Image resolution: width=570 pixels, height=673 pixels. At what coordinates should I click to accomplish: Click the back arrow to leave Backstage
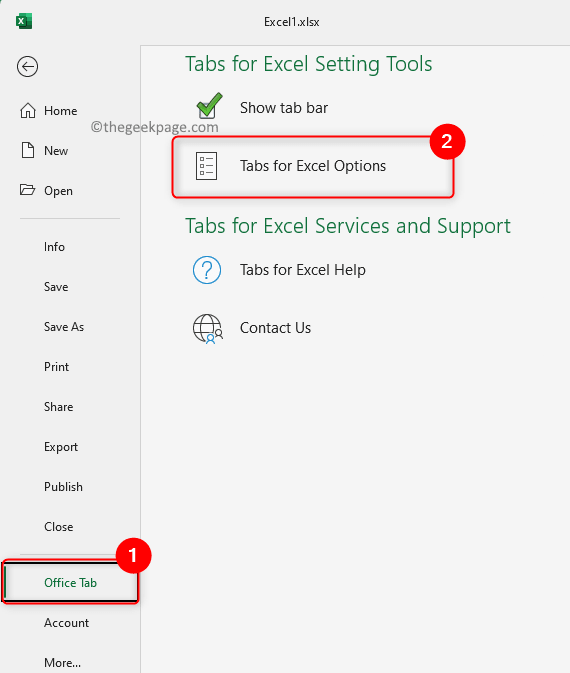pyautogui.click(x=27, y=67)
